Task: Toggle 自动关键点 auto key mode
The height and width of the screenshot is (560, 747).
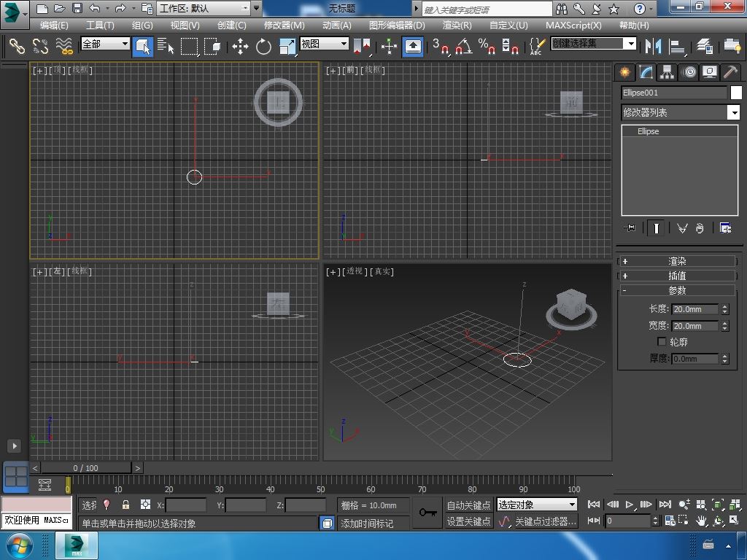Action: click(x=468, y=505)
